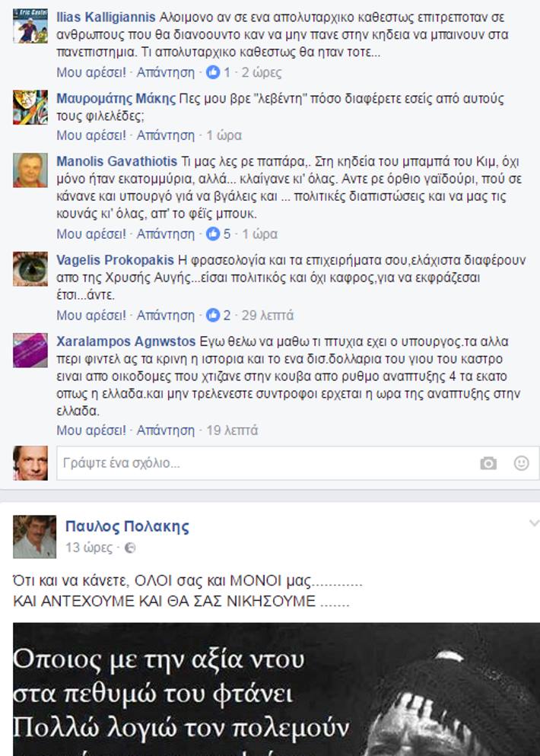
Task: Open the shared poem image in the post
Action: [x=276, y=690]
